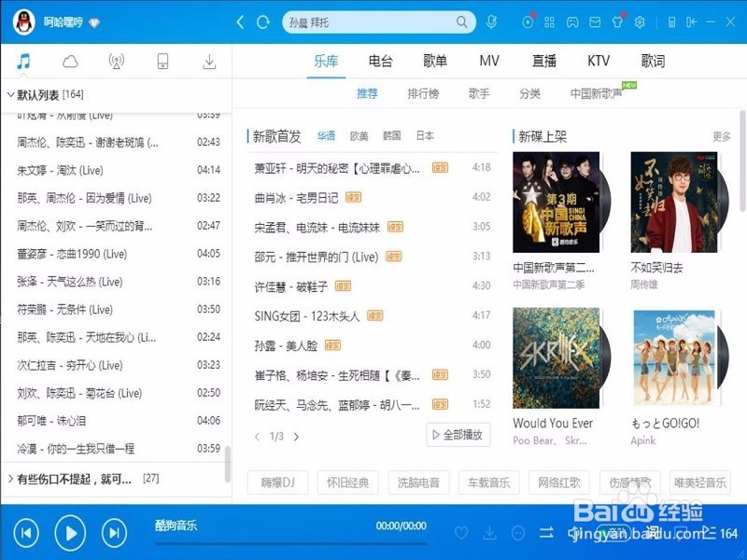
Task: Click the 全部播放 button
Action: tap(458, 435)
